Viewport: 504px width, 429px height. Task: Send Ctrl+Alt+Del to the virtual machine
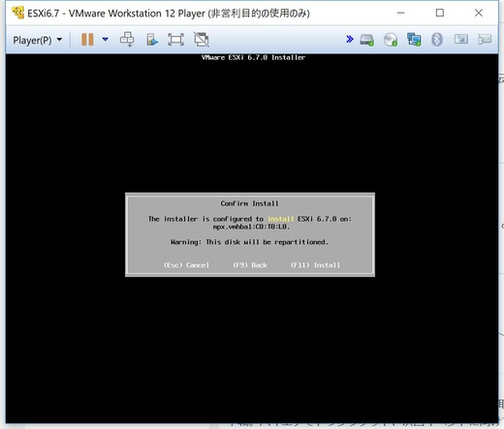[127, 40]
